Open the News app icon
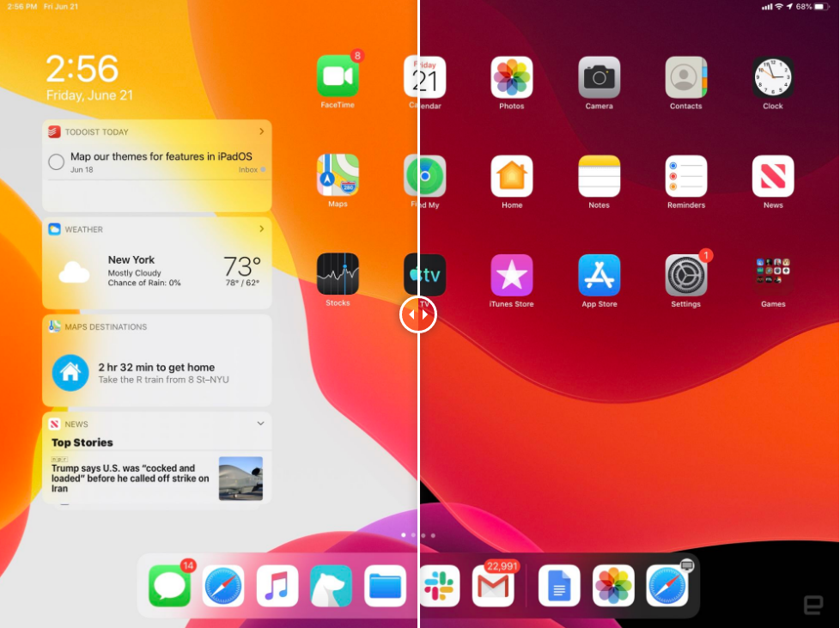This screenshot has width=840, height=628. point(773,176)
